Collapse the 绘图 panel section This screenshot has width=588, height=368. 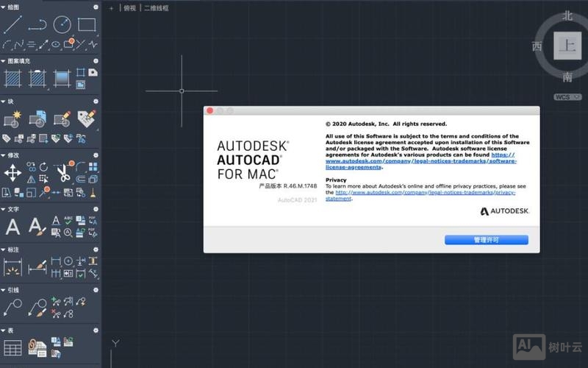[4, 7]
